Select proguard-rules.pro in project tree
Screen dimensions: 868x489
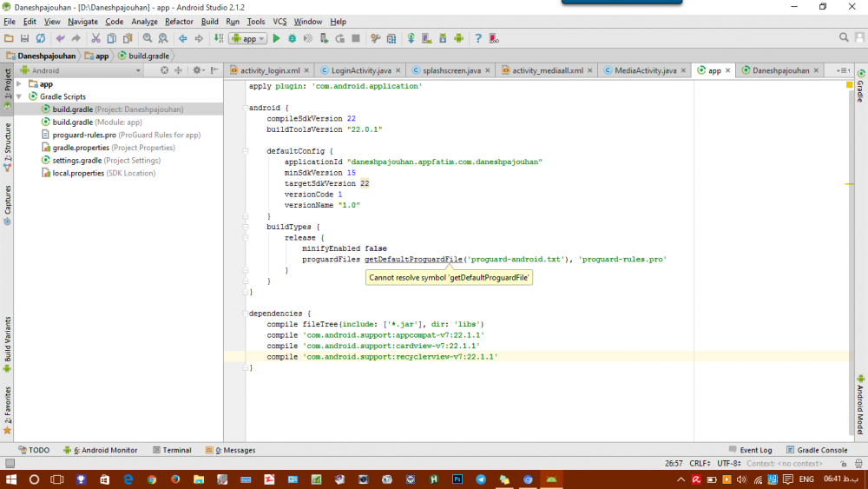[83, 135]
